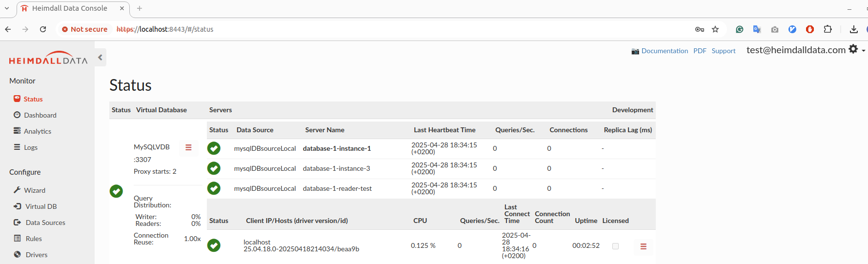The height and width of the screenshot is (264, 868).
Task: Click the Logs list icon
Action: (x=17, y=147)
